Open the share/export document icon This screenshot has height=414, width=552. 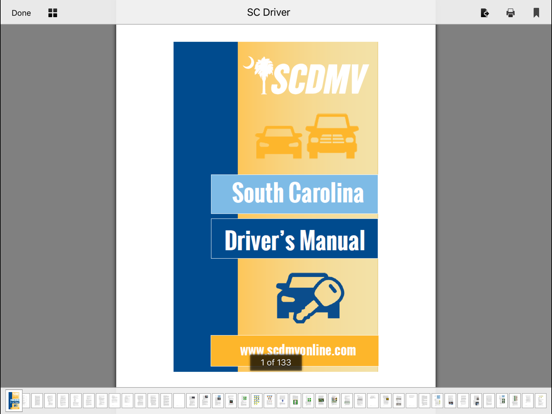coord(485,13)
